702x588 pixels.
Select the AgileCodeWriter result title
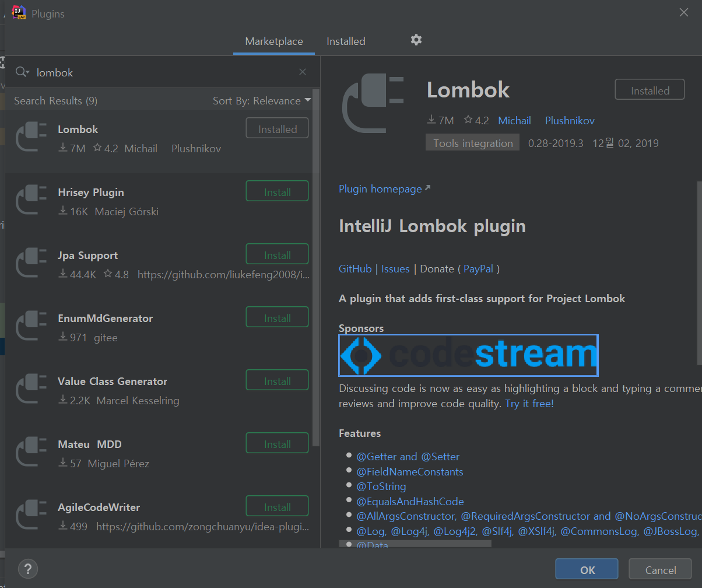click(99, 508)
